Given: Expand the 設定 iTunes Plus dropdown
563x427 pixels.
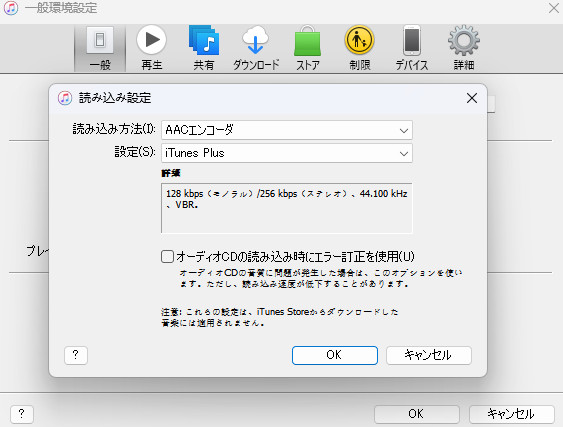Looking at the screenshot, I should point(287,153).
